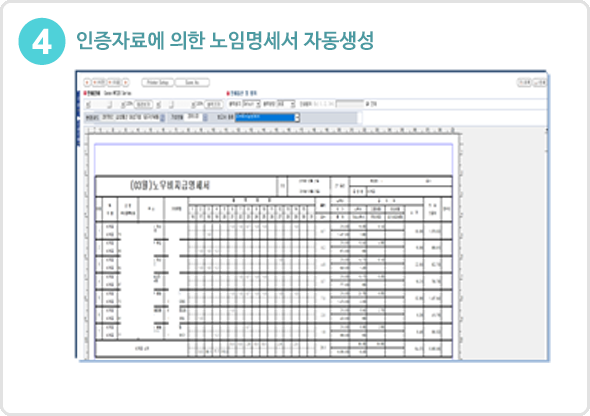
Task: Jump to the last preview page
Action: tap(126, 82)
